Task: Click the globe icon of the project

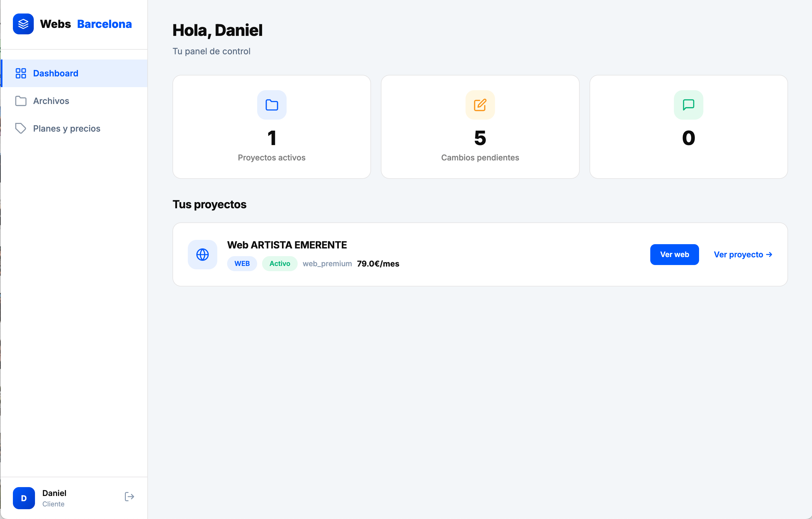Action: click(202, 255)
